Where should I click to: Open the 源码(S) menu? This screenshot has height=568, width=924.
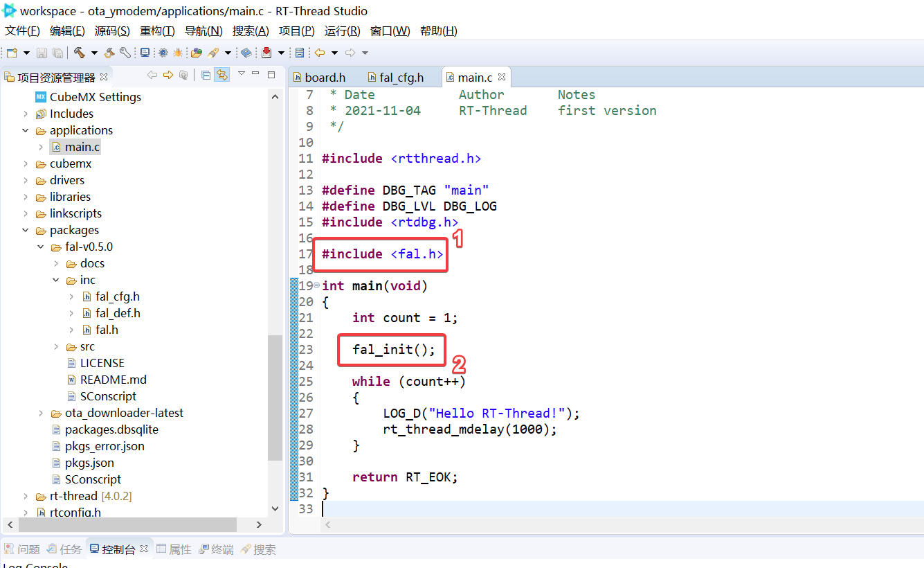tap(112, 31)
